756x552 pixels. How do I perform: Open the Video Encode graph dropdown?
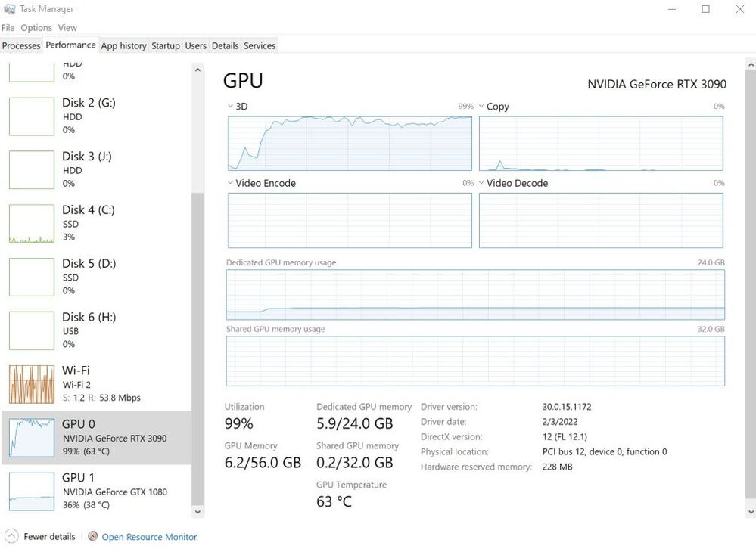click(x=231, y=183)
